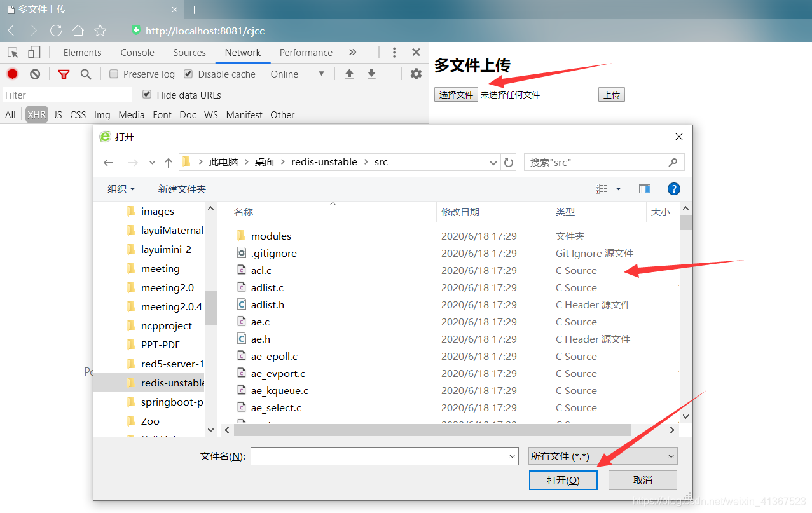Bookmark page with the star icon
The image size is (812, 513).
tap(100, 31)
